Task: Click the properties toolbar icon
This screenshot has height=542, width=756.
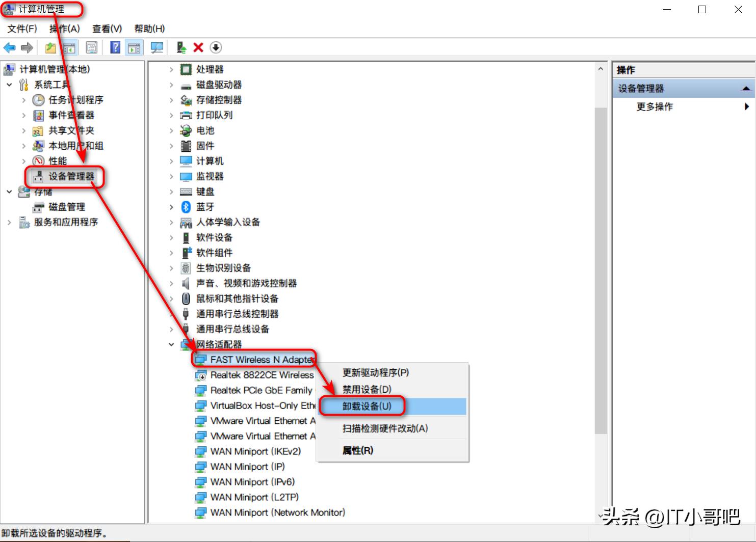Action: [92, 47]
